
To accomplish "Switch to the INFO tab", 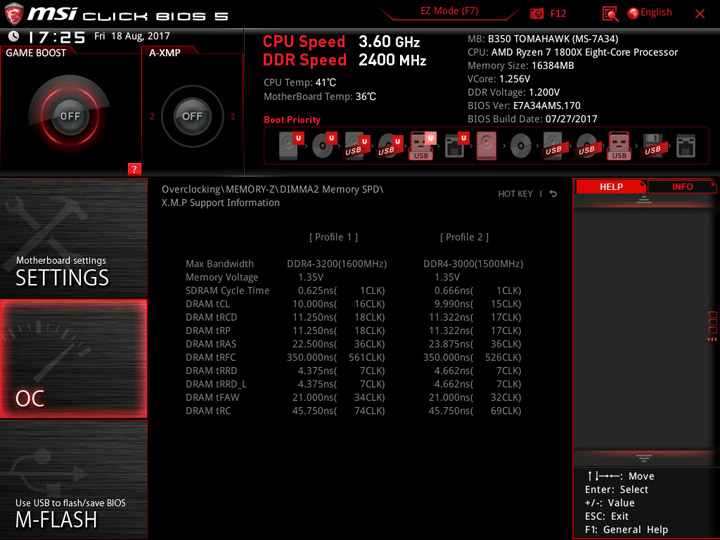I will (682, 187).
